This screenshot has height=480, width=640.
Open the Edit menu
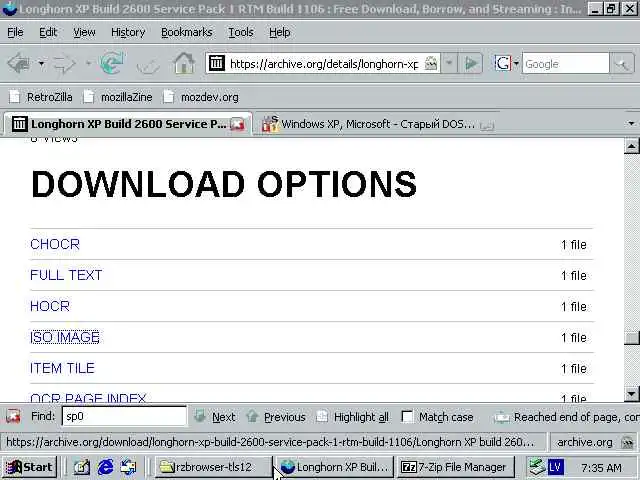click(x=48, y=32)
